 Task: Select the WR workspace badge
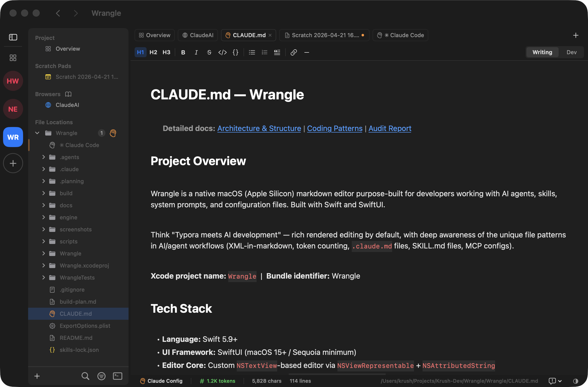pos(13,137)
